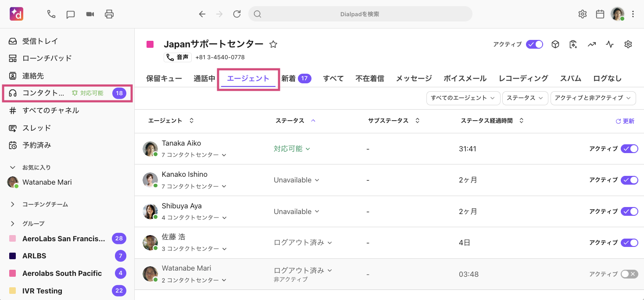The image size is (644, 300).
Task: Switch to the 不在着信 tab
Action: [369, 78]
